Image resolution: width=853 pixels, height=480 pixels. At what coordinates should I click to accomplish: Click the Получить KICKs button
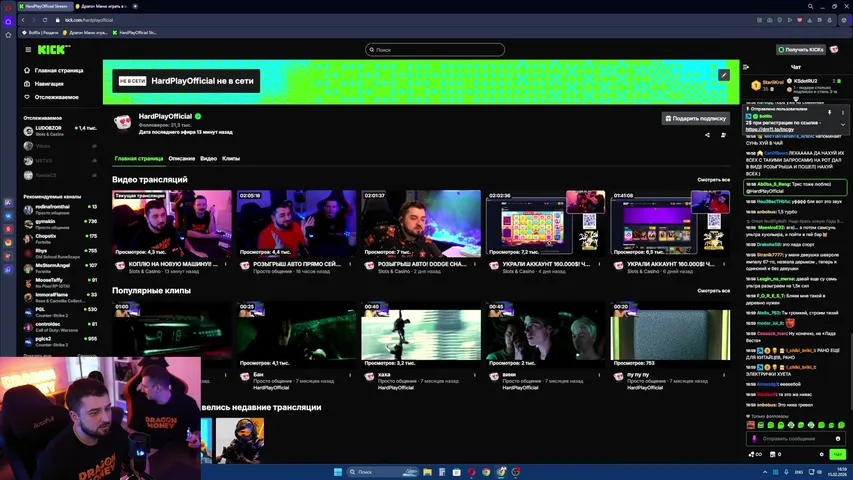click(802, 49)
